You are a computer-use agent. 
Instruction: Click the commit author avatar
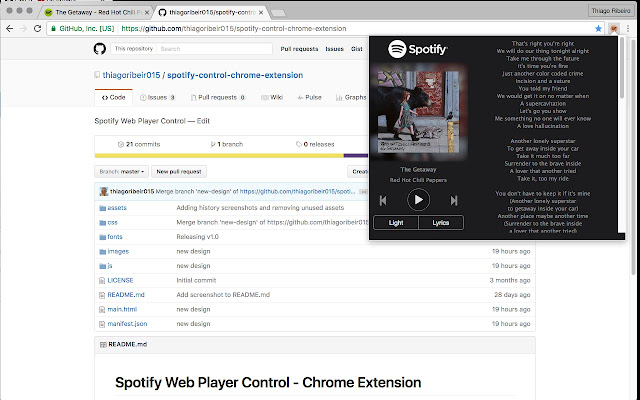[104, 191]
